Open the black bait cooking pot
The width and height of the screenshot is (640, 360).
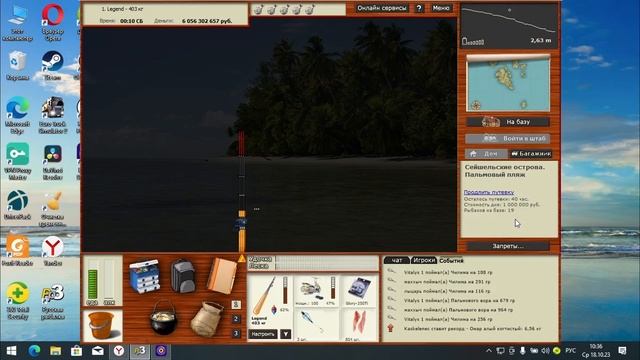point(163,318)
